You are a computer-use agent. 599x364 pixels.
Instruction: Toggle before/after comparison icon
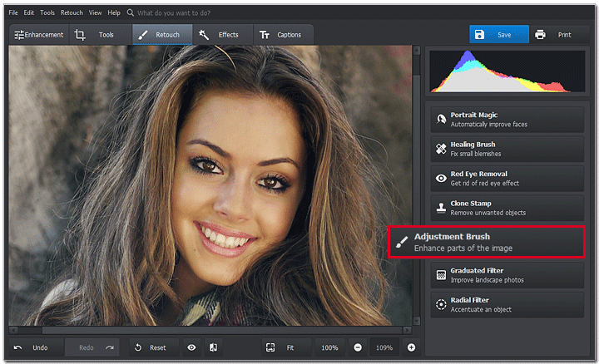point(214,347)
